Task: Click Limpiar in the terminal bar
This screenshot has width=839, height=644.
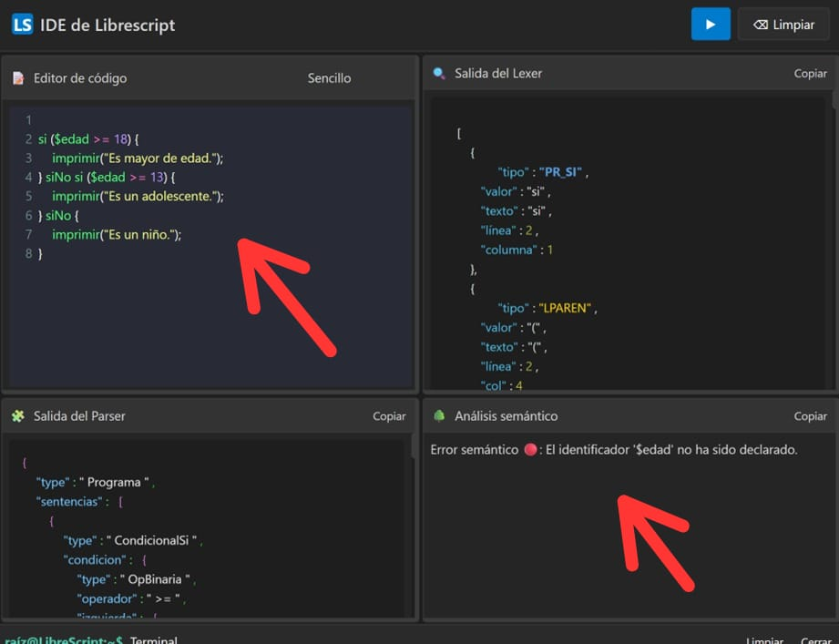Action: pos(764,640)
